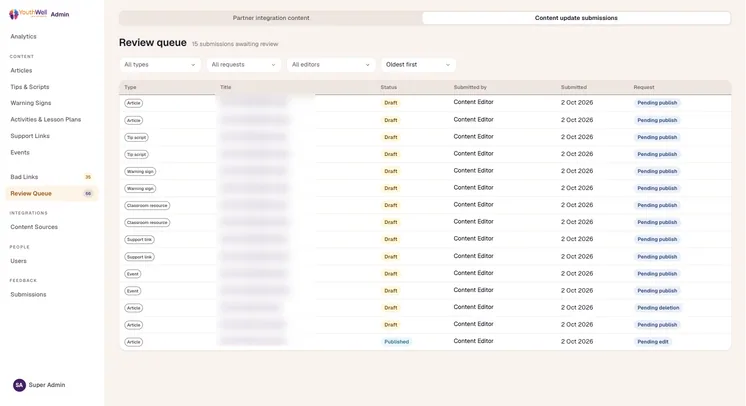The height and width of the screenshot is (406, 746).
Task: Go to Support Links page
Action: pos(30,136)
